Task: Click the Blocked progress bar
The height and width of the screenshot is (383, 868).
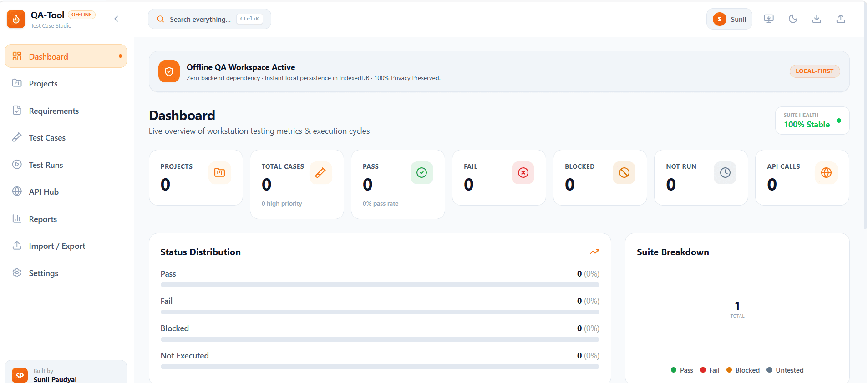Action: click(x=380, y=339)
